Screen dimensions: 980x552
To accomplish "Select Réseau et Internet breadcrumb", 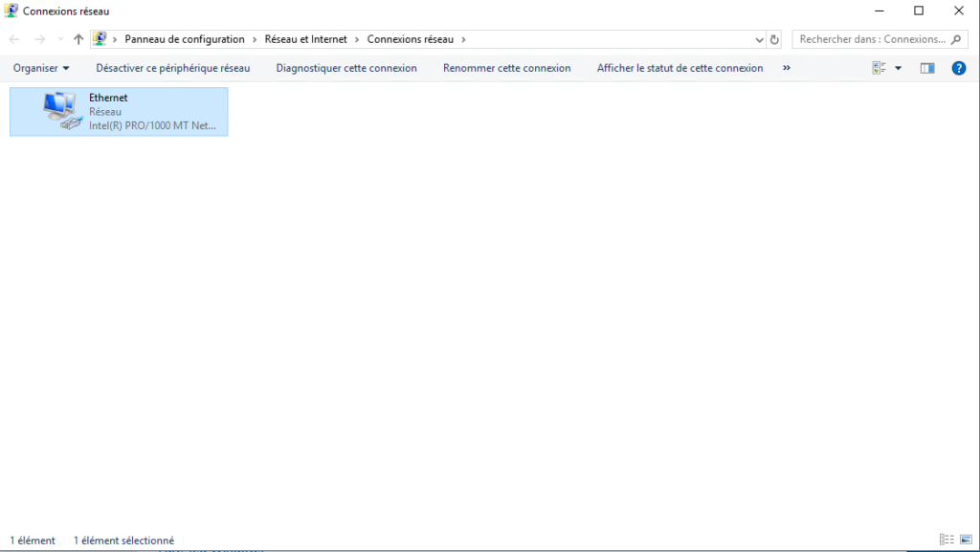I will point(305,39).
